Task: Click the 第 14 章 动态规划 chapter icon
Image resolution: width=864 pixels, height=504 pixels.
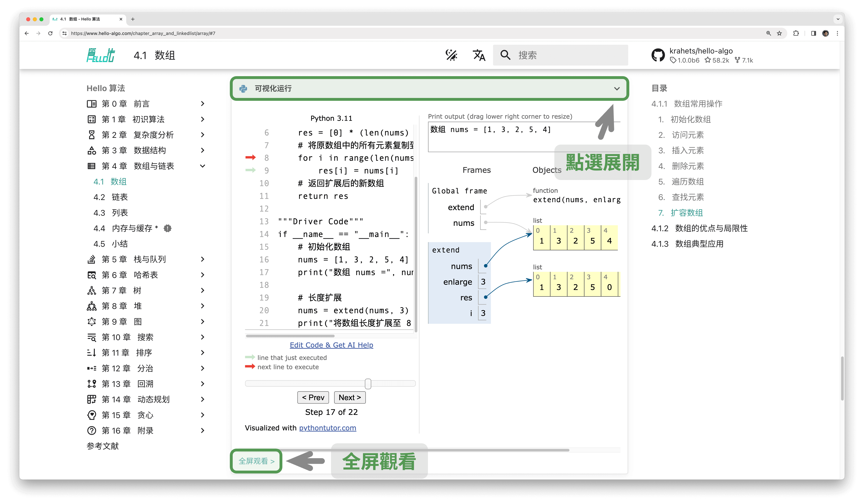Action: point(92,399)
